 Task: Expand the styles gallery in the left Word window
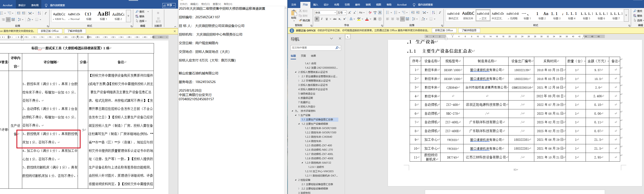click(x=128, y=16)
